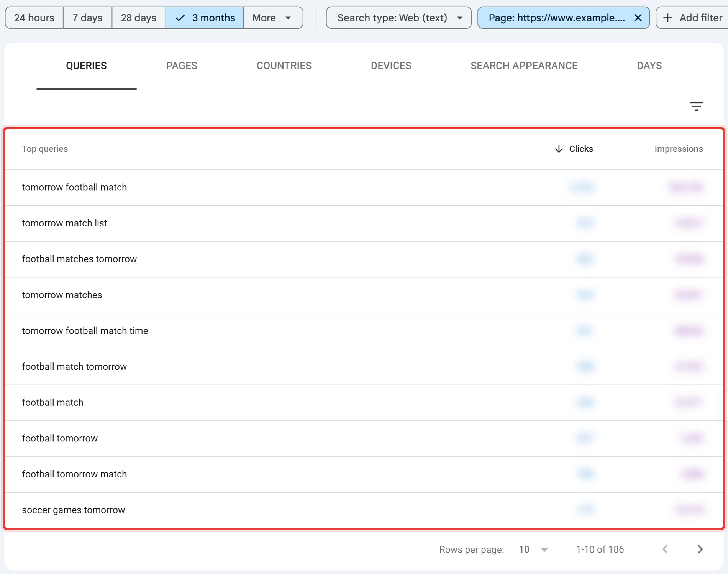Image resolution: width=728 pixels, height=574 pixels.
Task: Select the 7 days date range
Action: (x=87, y=18)
